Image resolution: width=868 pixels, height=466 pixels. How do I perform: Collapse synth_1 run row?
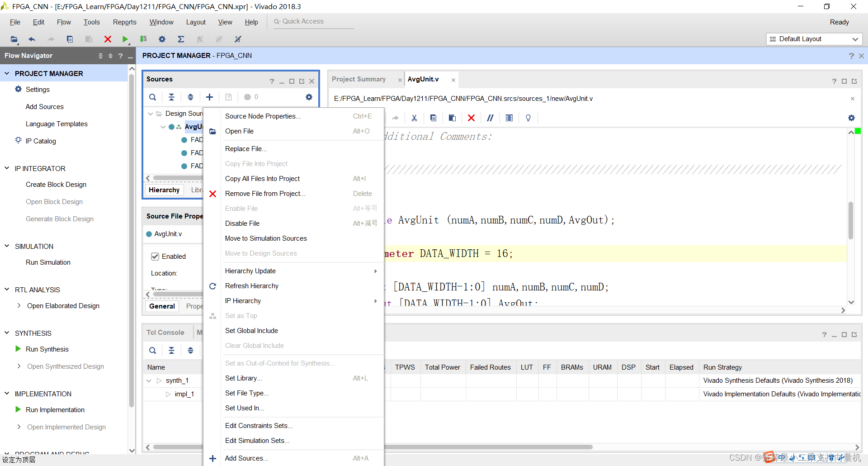[149, 381]
